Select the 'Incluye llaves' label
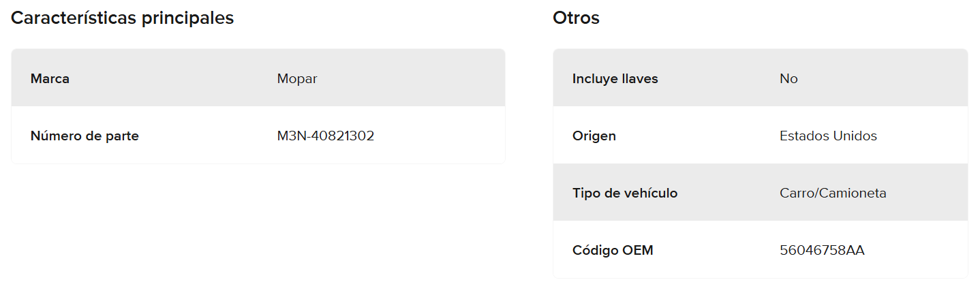 615,79
